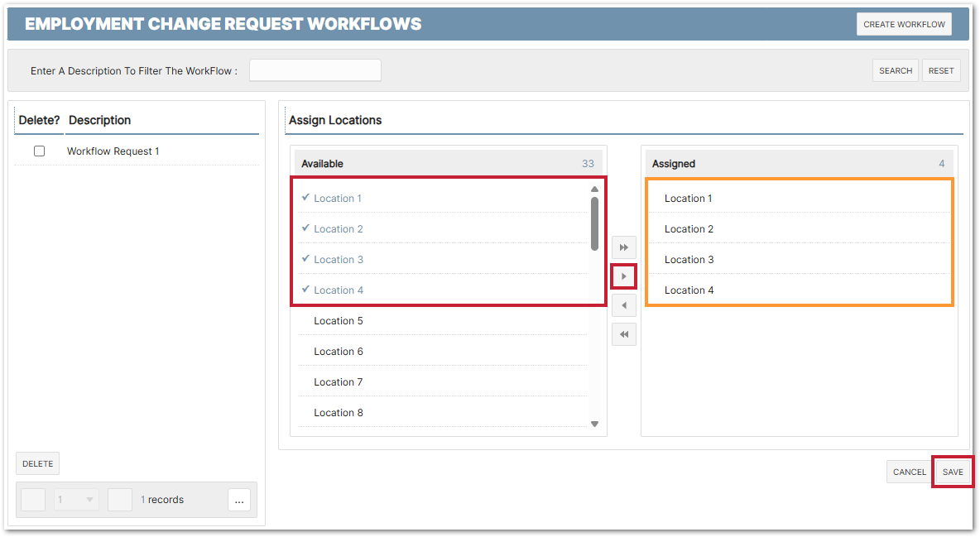Screen dimensions: 980x537
Task: Click the move selected left arrow button
Action: (x=624, y=306)
